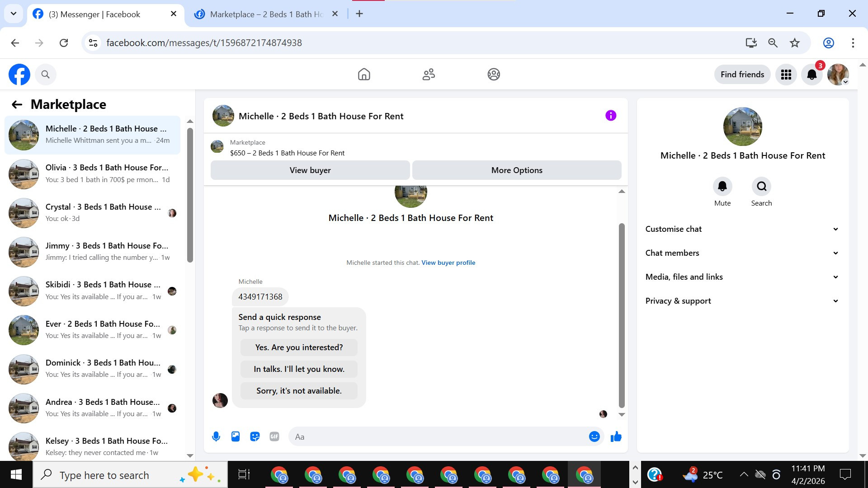
Task: Expand the Customise chat section
Action: coord(742,229)
